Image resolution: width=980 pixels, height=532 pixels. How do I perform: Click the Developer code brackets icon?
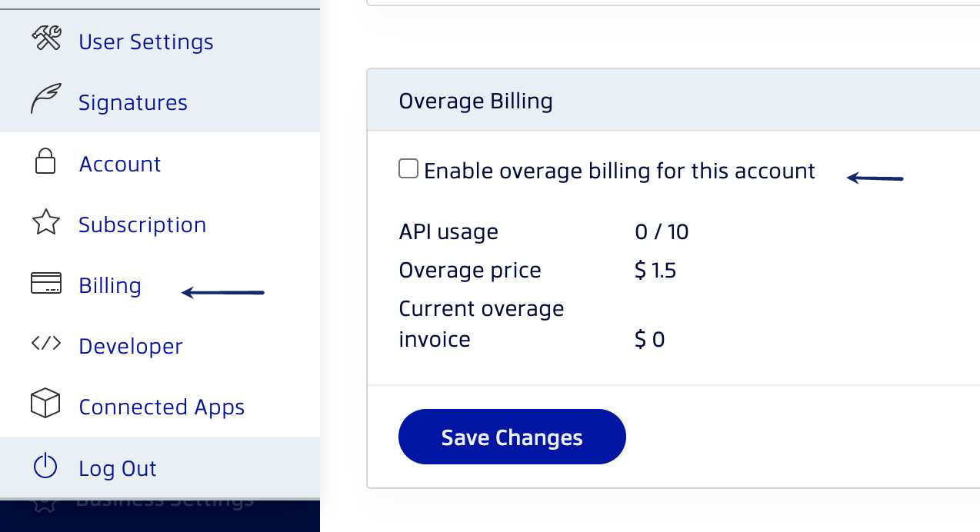click(45, 344)
